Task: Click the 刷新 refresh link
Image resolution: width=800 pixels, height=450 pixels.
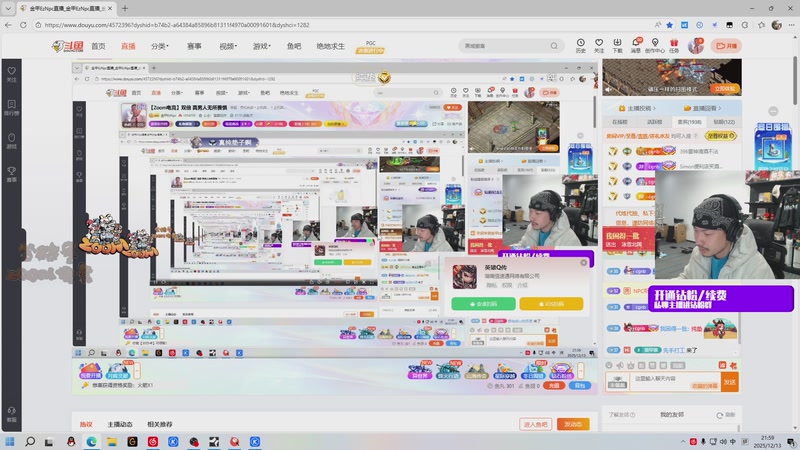Action: (726, 415)
